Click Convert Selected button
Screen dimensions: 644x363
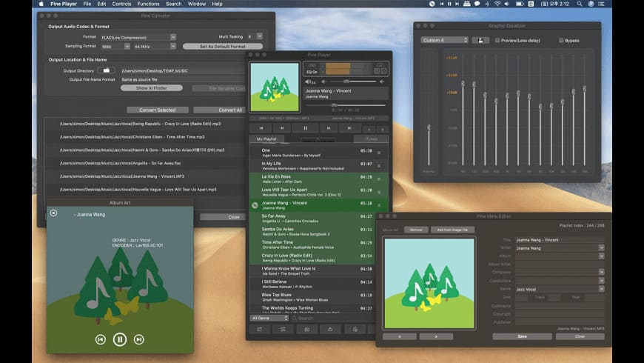(x=158, y=110)
